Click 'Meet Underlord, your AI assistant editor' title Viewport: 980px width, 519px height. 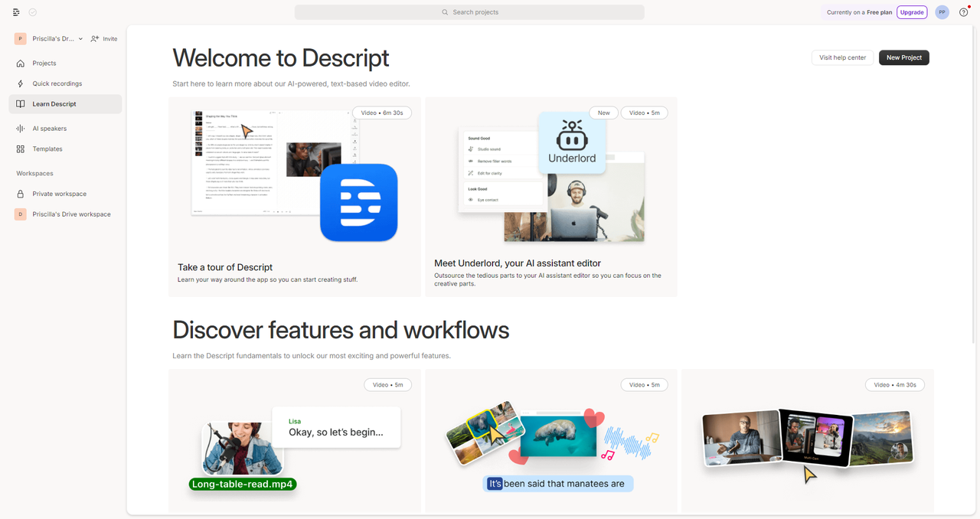pos(518,263)
